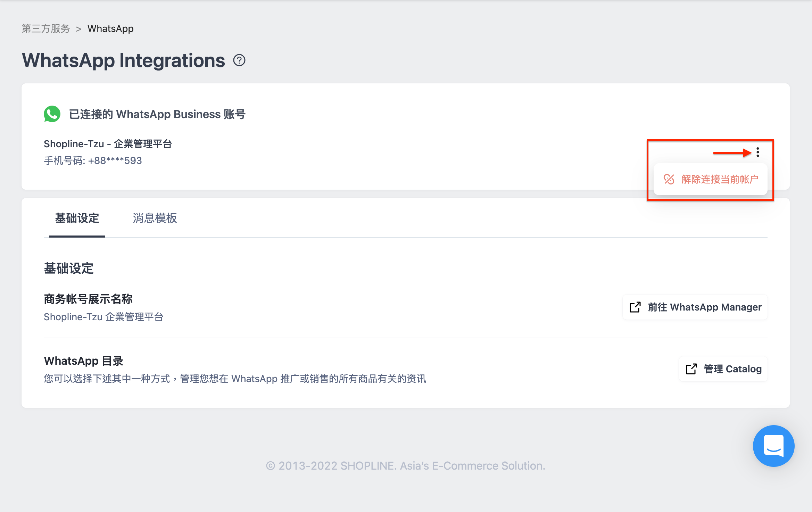
Task: Open the three-dot more options menu
Action: pos(758,152)
